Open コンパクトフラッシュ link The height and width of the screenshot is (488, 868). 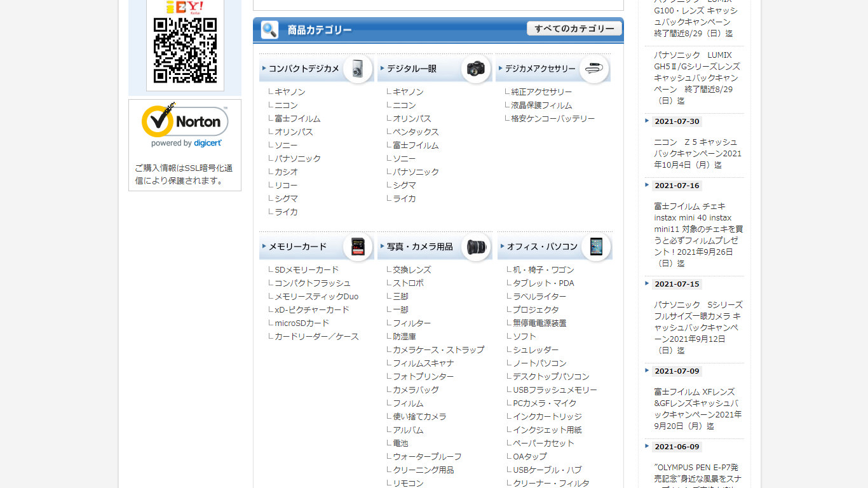(313, 283)
